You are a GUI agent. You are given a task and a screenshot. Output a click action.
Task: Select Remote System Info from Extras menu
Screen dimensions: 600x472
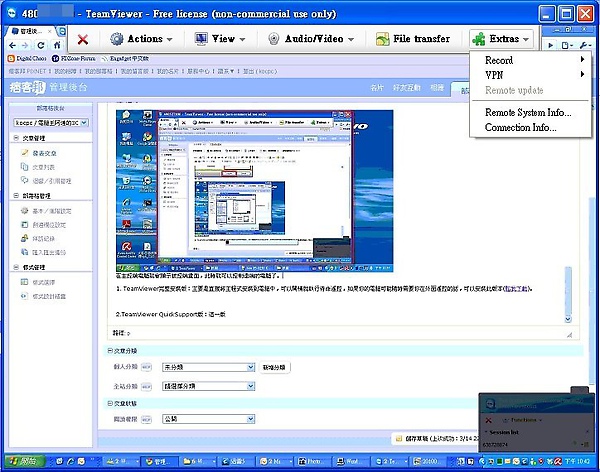tap(528, 113)
